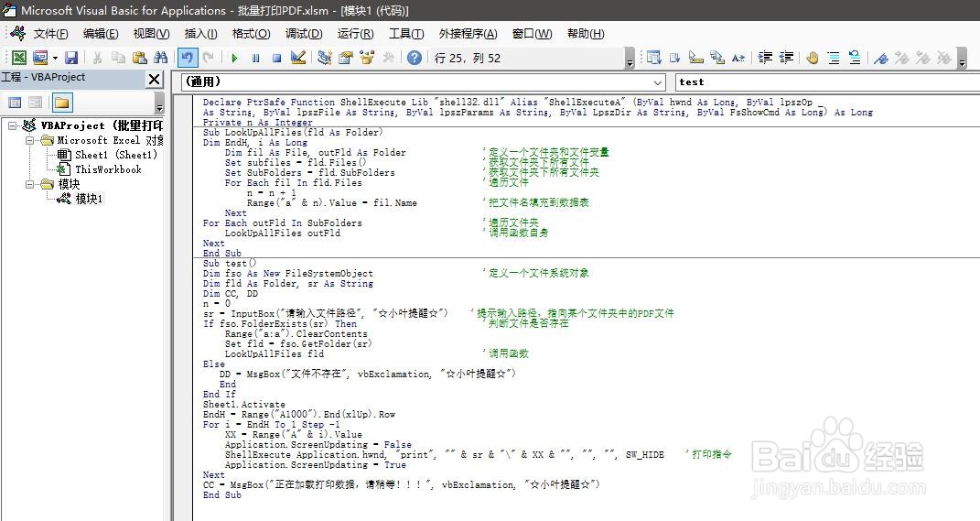
Task: Open the (通用) object dropdown
Action: coord(658,81)
